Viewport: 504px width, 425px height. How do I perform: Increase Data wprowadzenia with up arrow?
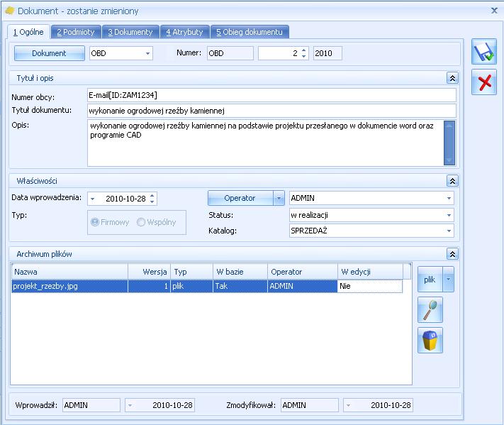click(152, 196)
